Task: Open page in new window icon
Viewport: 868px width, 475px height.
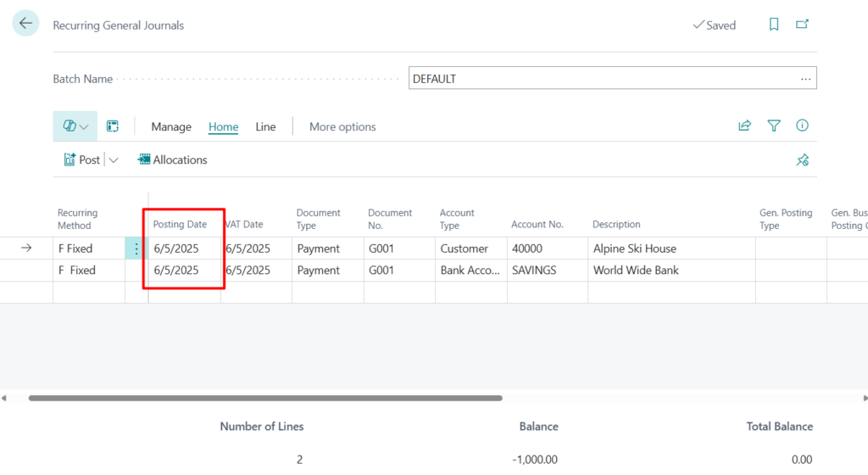Action: point(802,25)
